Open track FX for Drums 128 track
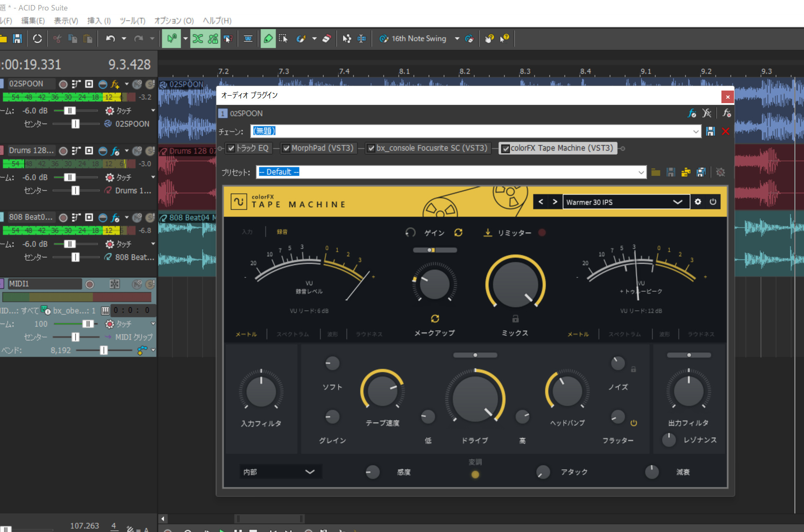This screenshot has width=804, height=532. [x=115, y=151]
